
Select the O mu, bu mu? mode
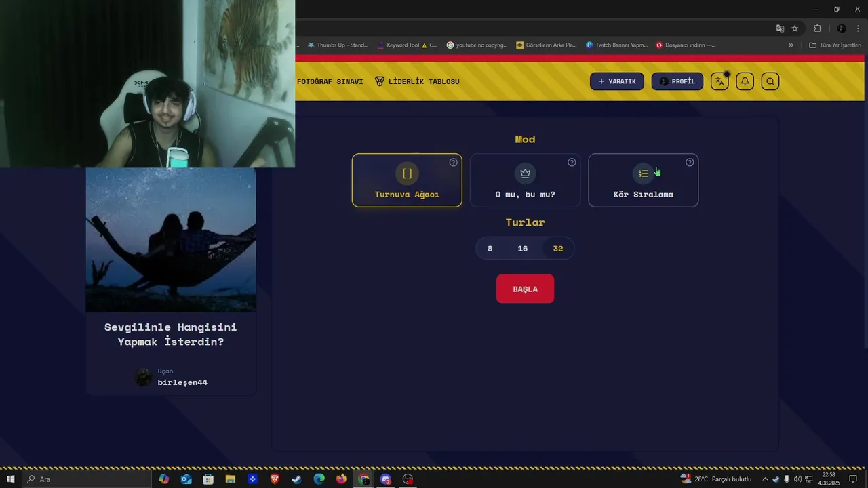(525, 180)
